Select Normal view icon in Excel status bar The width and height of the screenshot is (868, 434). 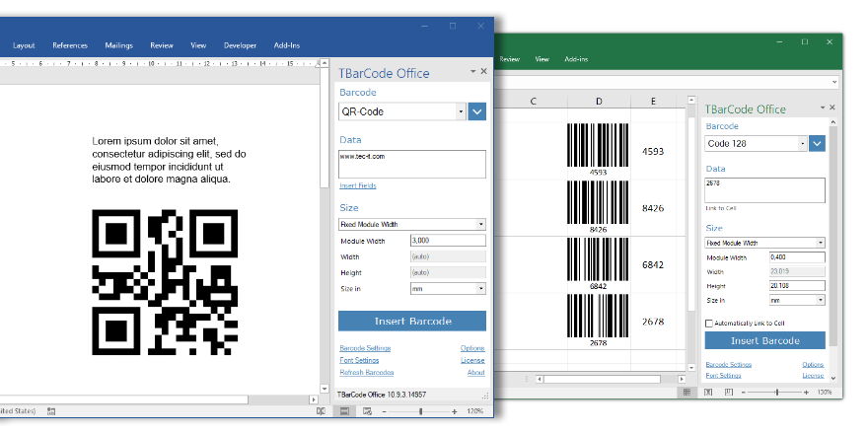687,392
